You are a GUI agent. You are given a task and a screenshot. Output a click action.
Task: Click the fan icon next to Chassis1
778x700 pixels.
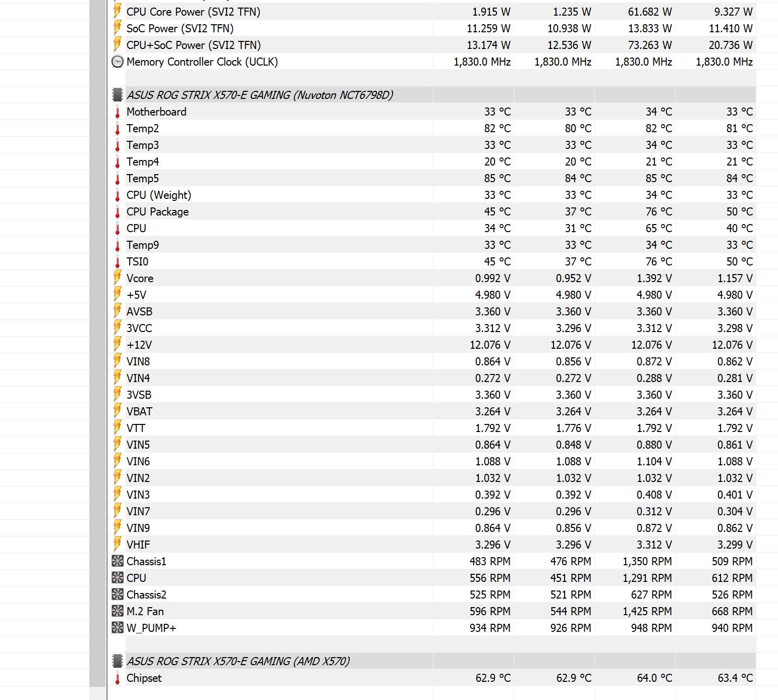(117, 561)
